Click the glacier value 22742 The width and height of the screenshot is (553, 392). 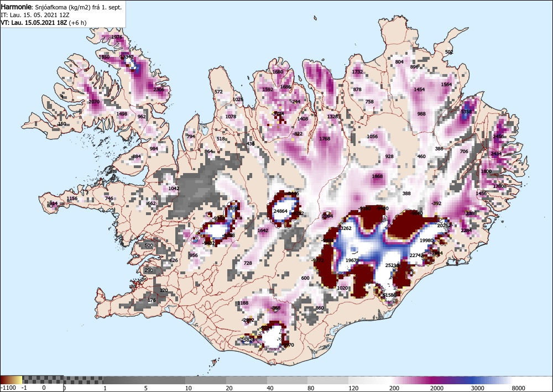[416, 255]
